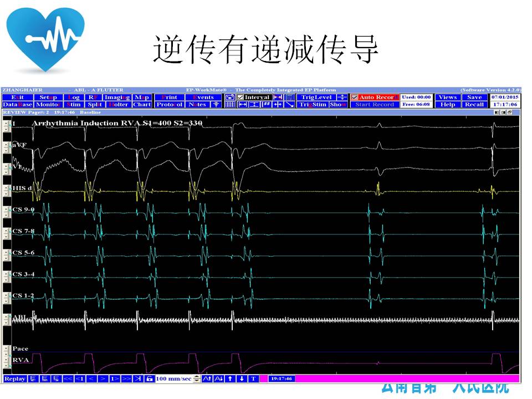Open the Protocol menu
The width and height of the screenshot is (532, 399).
click(169, 105)
